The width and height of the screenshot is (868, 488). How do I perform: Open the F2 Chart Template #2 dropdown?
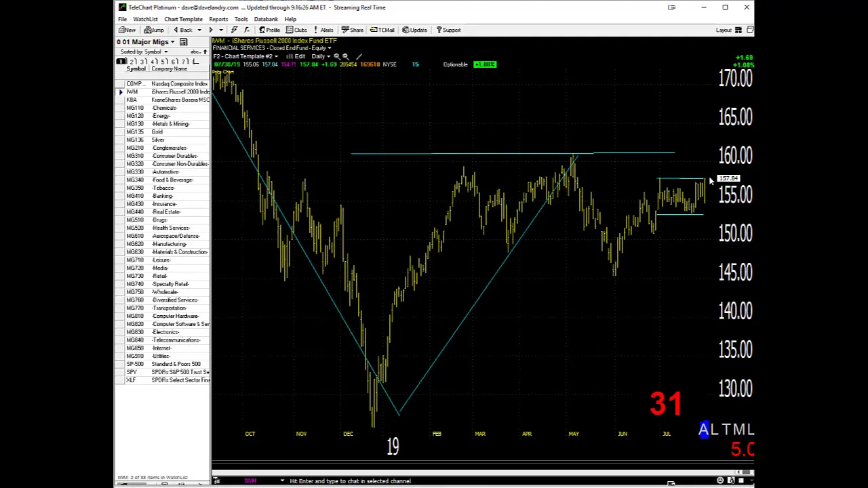(276, 56)
